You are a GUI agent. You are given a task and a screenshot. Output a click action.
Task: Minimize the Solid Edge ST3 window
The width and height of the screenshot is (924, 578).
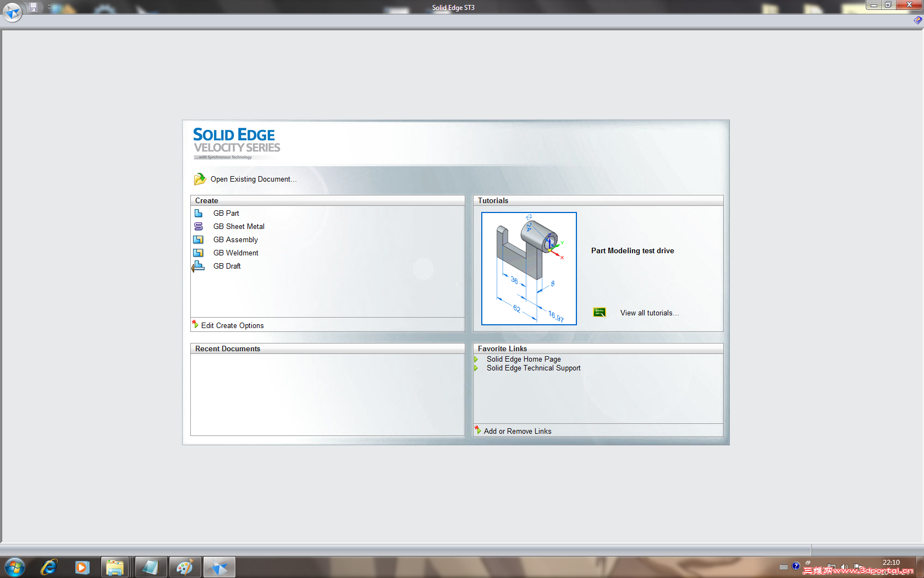coord(873,5)
